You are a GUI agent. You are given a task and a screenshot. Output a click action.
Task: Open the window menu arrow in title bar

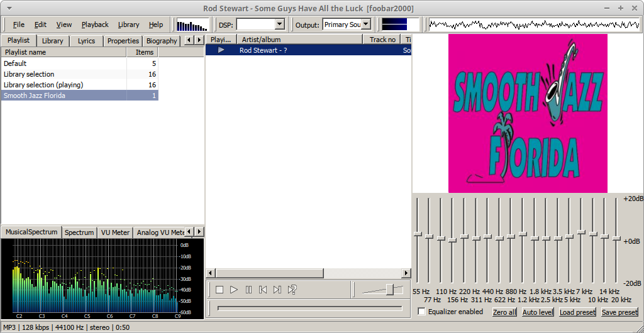click(x=9, y=8)
